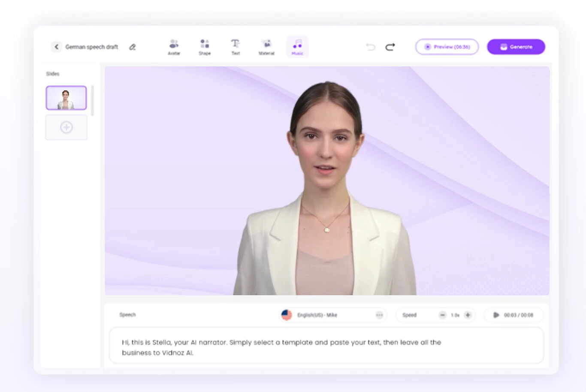Play the speech audio preview

tap(496, 315)
